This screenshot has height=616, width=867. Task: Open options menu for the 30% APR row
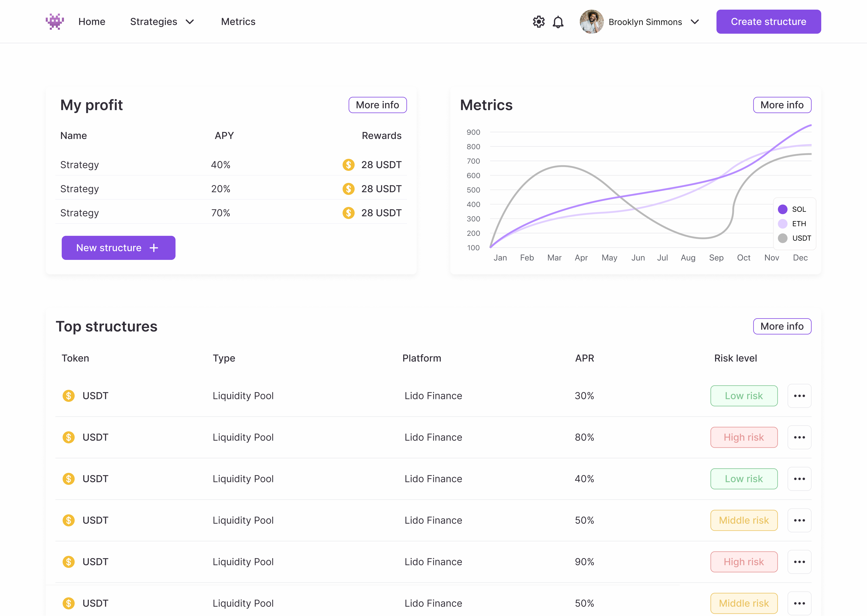point(799,396)
